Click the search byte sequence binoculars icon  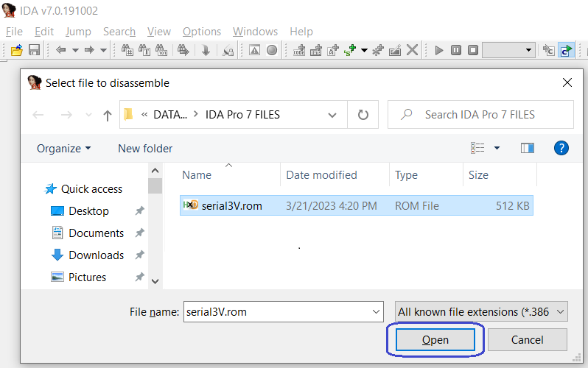[161, 50]
